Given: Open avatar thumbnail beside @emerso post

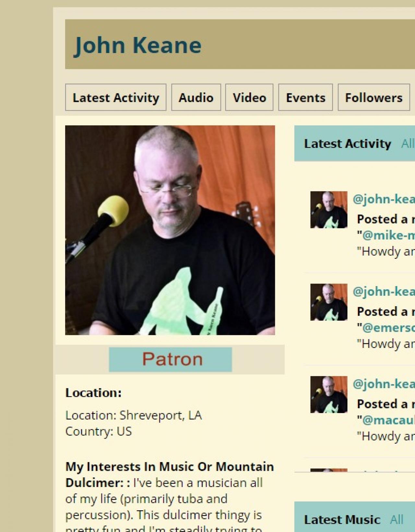Looking at the screenshot, I should 329,302.
